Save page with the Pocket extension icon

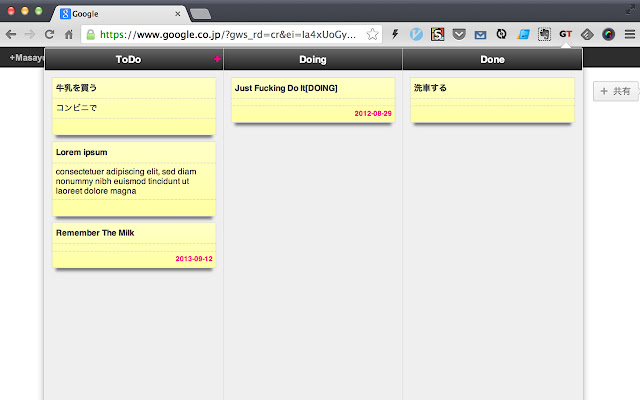click(x=459, y=34)
